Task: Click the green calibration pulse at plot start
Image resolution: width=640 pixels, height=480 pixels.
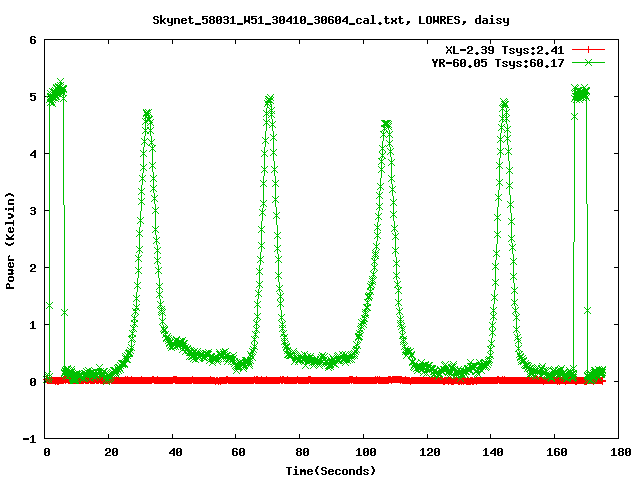Action: pyautogui.click(x=56, y=92)
